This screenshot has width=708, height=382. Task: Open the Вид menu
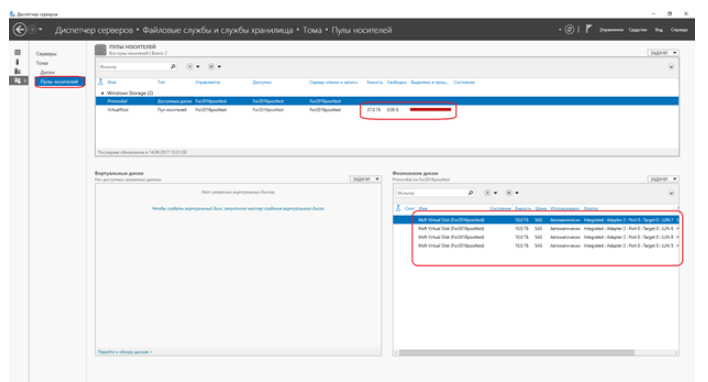tap(659, 30)
